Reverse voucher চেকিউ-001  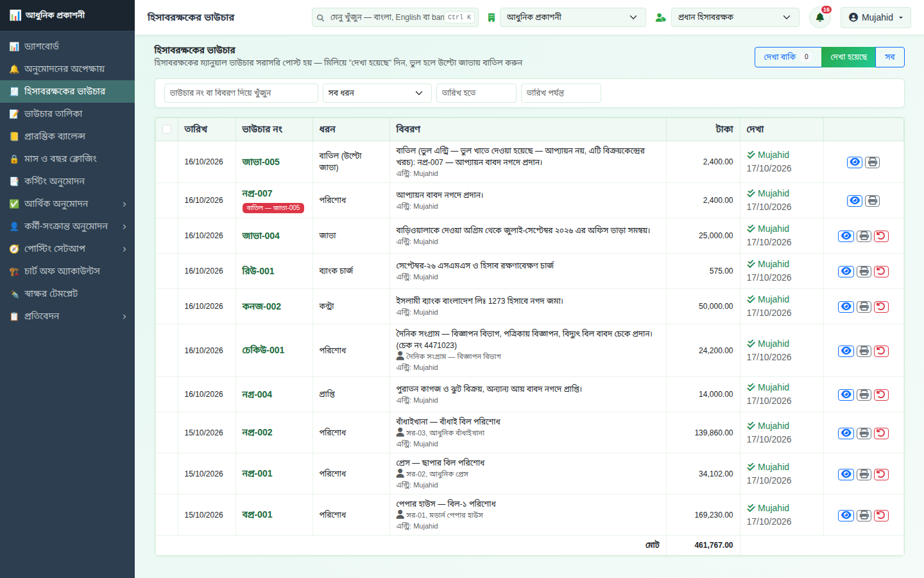881,351
